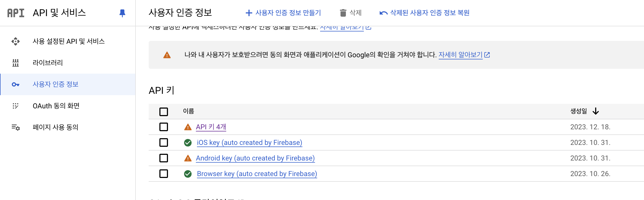Click the 라이브러리 library icon
Screen dimensions: 644x200
(16, 63)
